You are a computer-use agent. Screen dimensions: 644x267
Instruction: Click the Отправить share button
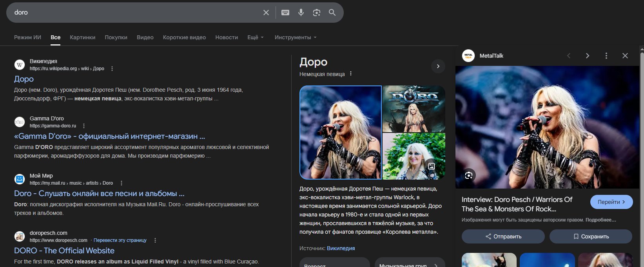click(503, 236)
